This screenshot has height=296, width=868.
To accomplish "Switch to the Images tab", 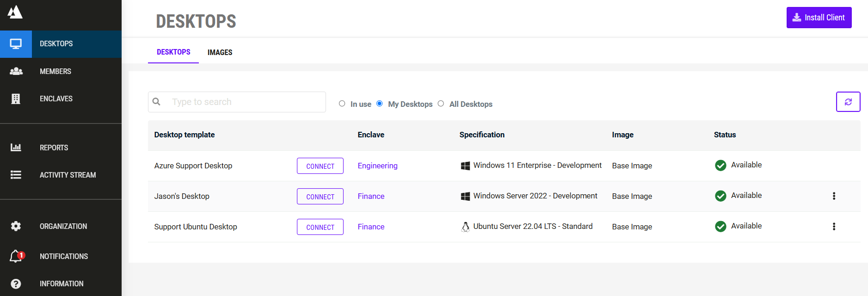I will point(220,52).
